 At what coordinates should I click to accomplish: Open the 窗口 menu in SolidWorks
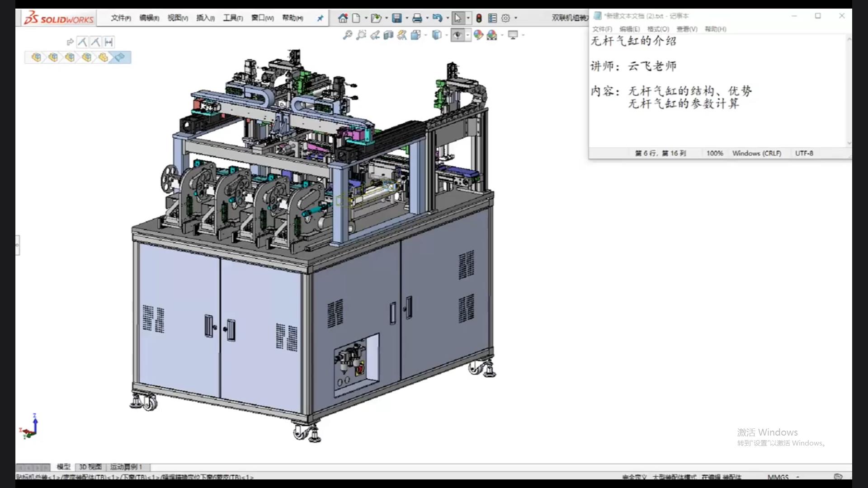pyautogui.click(x=263, y=18)
